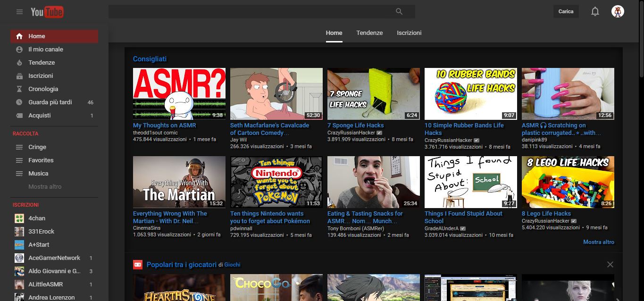Open the notifications bell
The image size is (644, 301).
pos(595,12)
